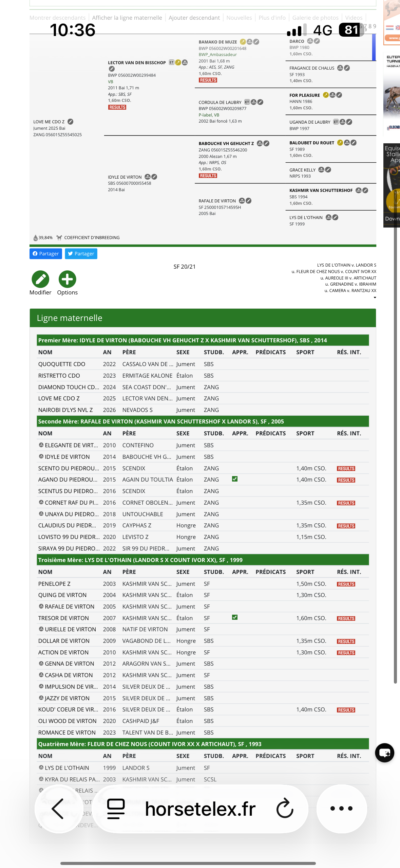Share via the Facebook Partager button

coord(46,254)
